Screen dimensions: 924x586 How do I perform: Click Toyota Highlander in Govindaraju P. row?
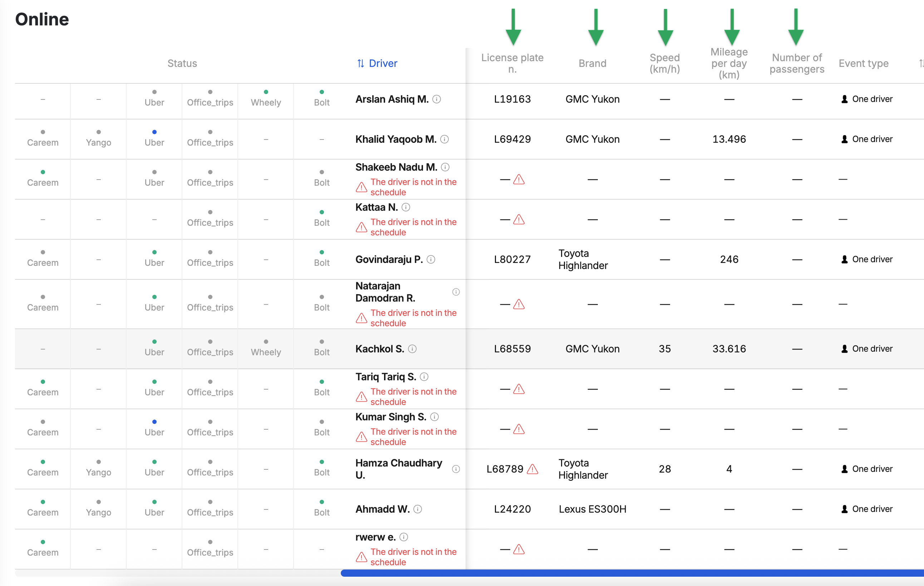point(583,260)
